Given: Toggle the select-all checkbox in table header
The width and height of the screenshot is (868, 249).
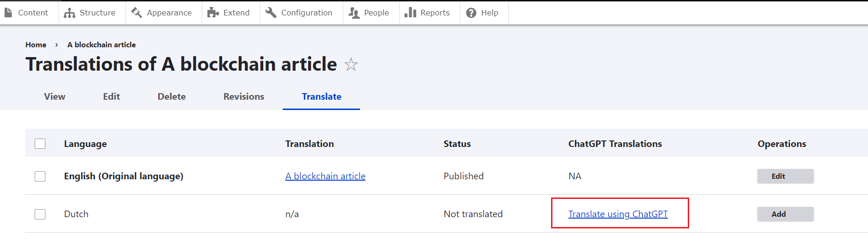Looking at the screenshot, I should [x=40, y=144].
